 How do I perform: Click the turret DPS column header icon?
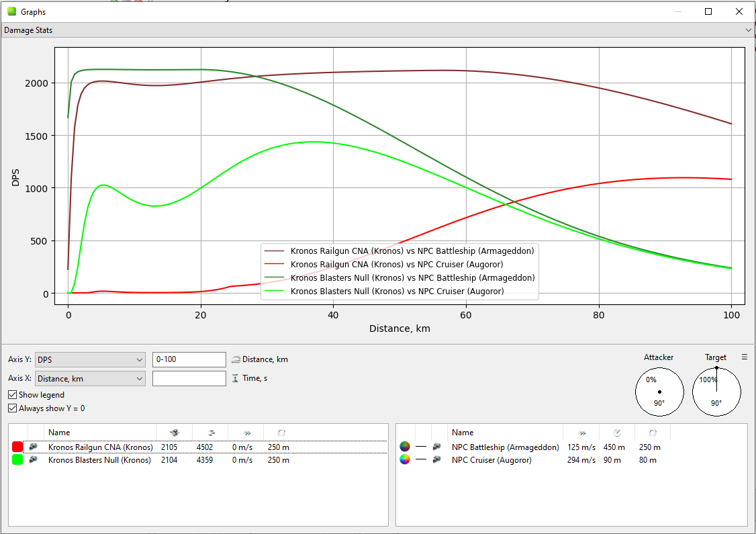click(x=175, y=433)
